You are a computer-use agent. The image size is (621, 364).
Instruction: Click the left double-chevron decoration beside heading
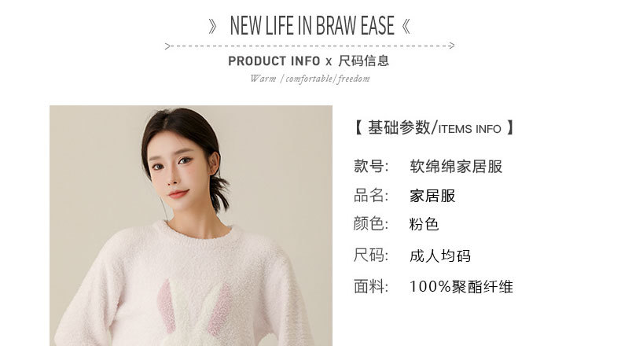[x=213, y=27]
